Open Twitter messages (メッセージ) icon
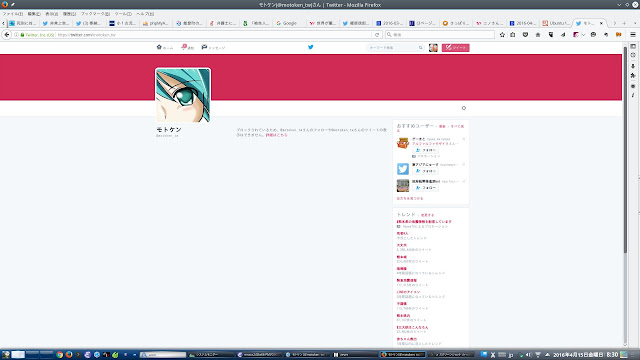Image resolution: width=640 pixels, height=360 pixels. click(204, 47)
